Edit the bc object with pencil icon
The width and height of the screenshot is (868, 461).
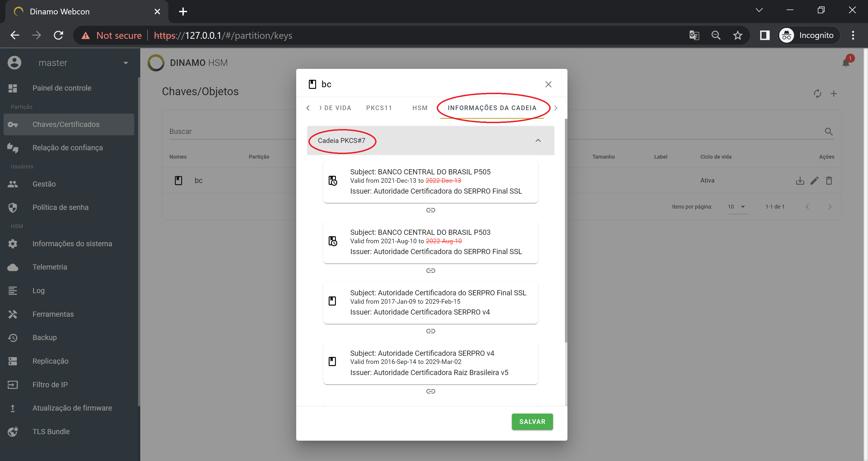point(814,181)
